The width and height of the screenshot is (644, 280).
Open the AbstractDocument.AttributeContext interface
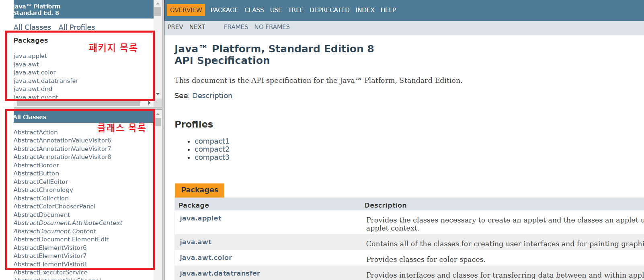coord(68,223)
